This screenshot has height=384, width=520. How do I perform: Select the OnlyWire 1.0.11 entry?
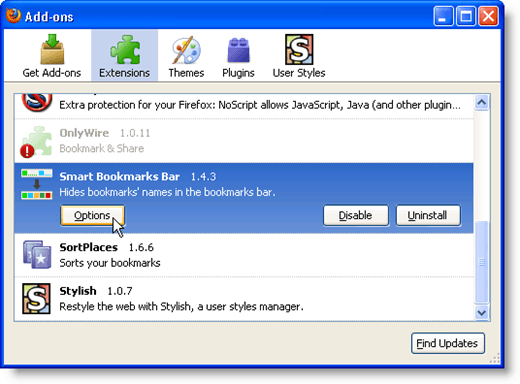point(244,141)
